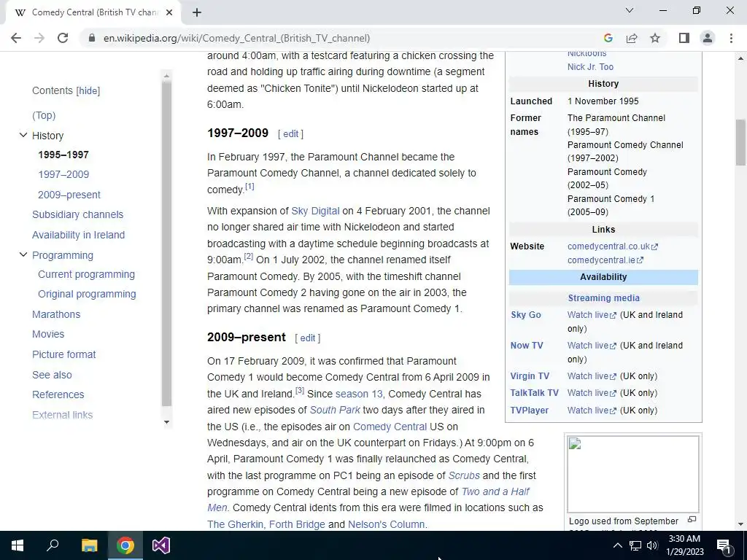Viewport: 747px width, 560px height.
Task: Jump to References in contents
Action: 58,394
